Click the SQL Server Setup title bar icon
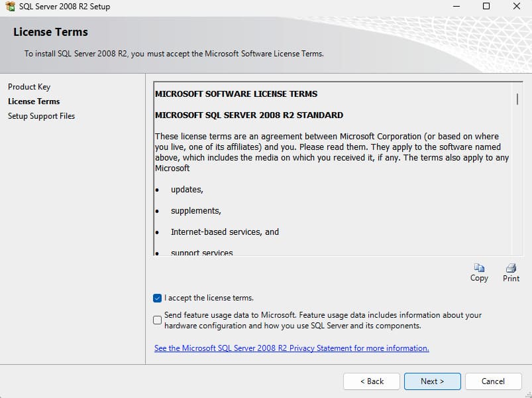Image resolution: width=532 pixels, height=398 pixels. [x=9, y=7]
